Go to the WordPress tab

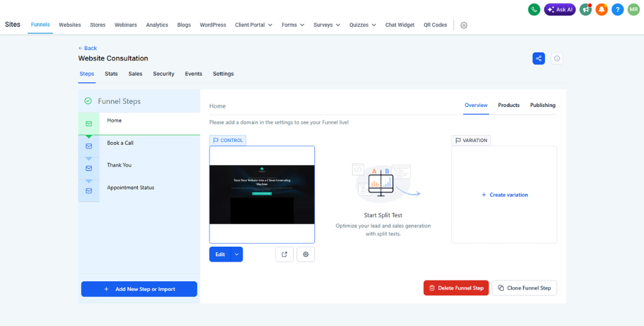(213, 24)
